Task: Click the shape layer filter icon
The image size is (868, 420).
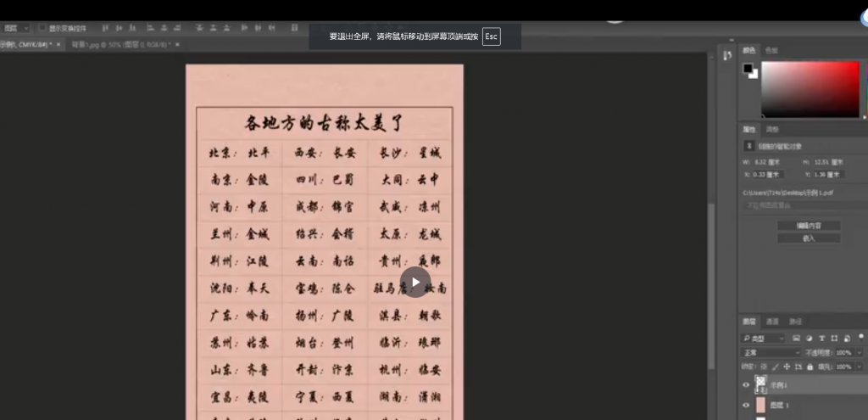Action: coord(833,338)
